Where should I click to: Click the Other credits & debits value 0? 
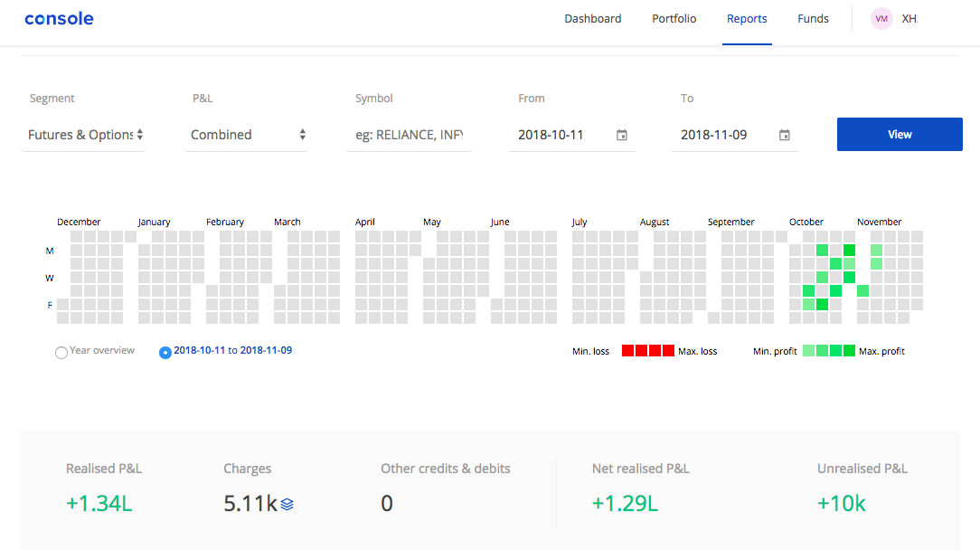click(387, 504)
